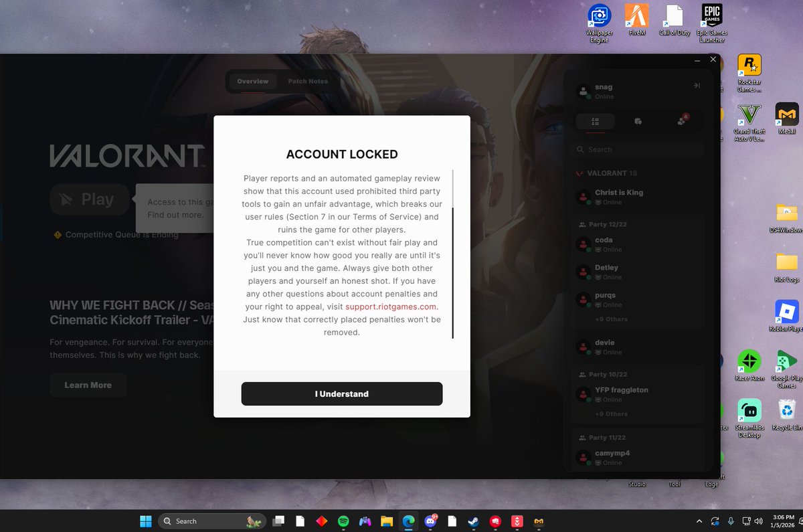Open Rockstar Games desktop icon
Screen dimensions: 803x532
tap(749, 73)
